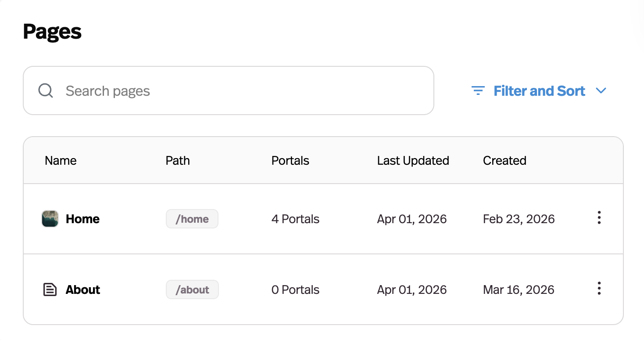Click the About page document icon
644x340 pixels.
50,289
